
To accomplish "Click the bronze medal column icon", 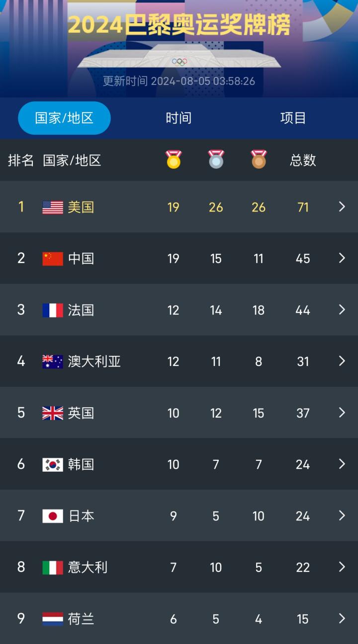I will point(259,160).
